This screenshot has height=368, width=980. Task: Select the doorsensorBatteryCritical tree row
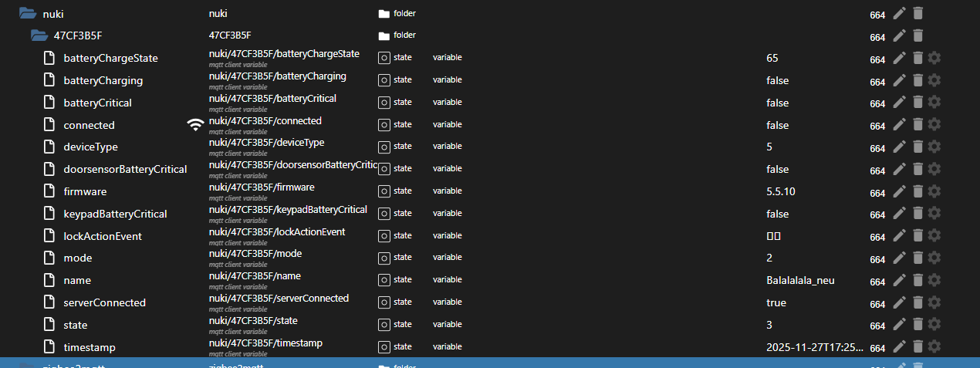(490, 169)
